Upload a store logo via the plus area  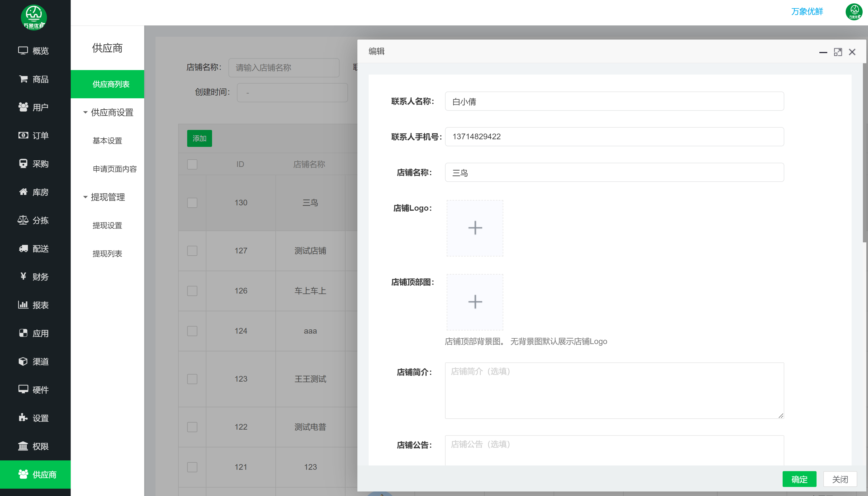[x=474, y=228]
